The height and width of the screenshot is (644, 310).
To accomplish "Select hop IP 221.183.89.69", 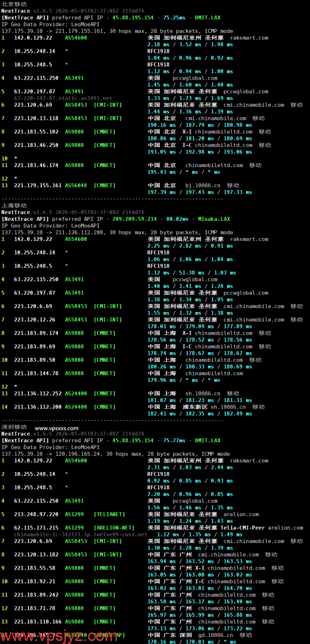I will (35, 346).
